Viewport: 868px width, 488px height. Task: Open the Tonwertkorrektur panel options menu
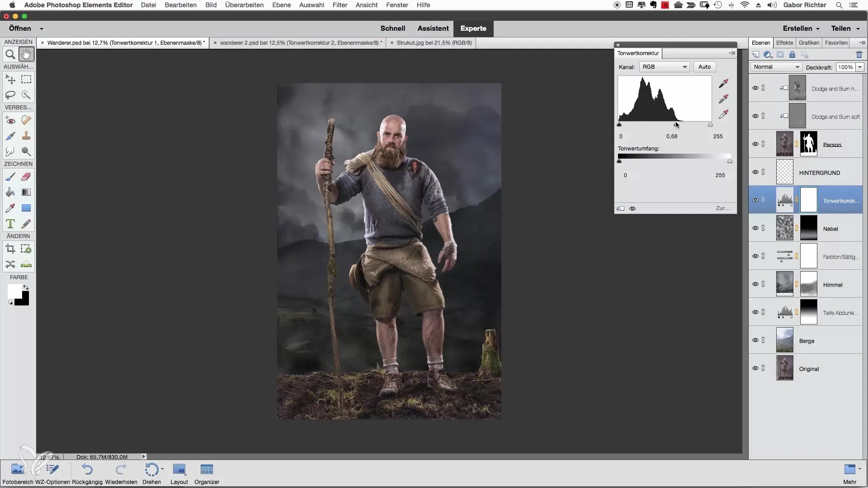(x=732, y=53)
